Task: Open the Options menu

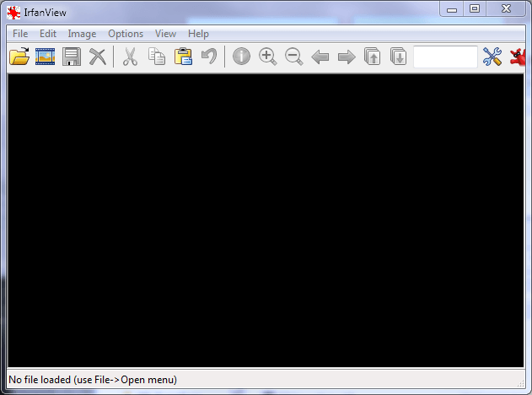Action: click(126, 34)
